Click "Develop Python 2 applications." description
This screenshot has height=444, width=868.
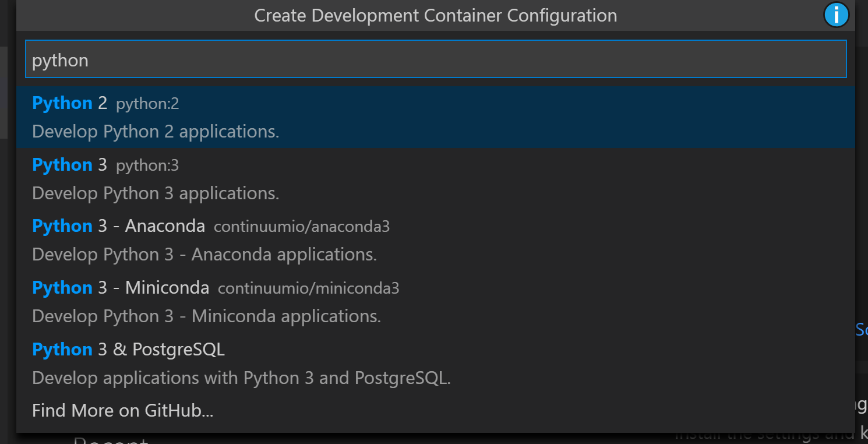coord(156,132)
